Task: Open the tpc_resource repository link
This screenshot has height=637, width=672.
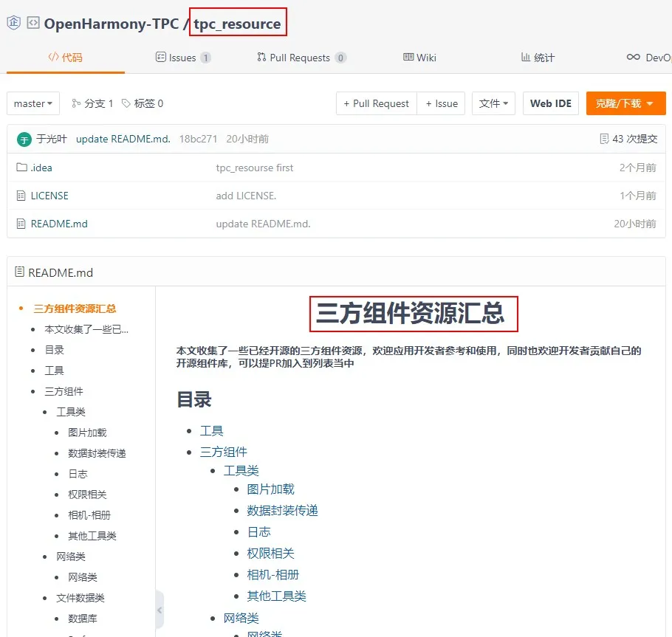Action: 237,24
